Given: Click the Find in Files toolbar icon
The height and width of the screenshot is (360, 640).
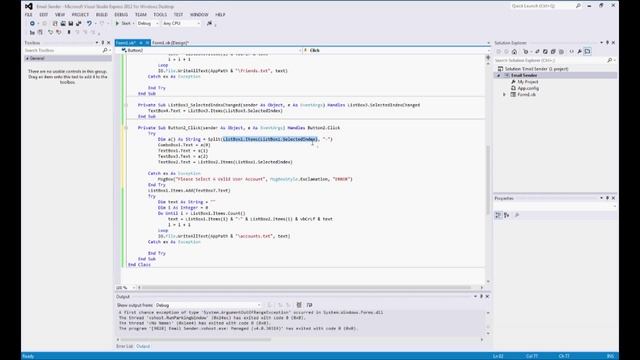Looking at the screenshot, I should (209, 24).
